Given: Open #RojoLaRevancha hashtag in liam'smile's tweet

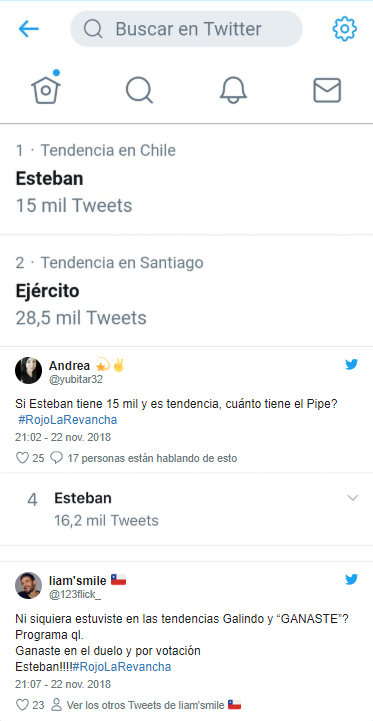Looking at the screenshot, I should tap(122, 667).
